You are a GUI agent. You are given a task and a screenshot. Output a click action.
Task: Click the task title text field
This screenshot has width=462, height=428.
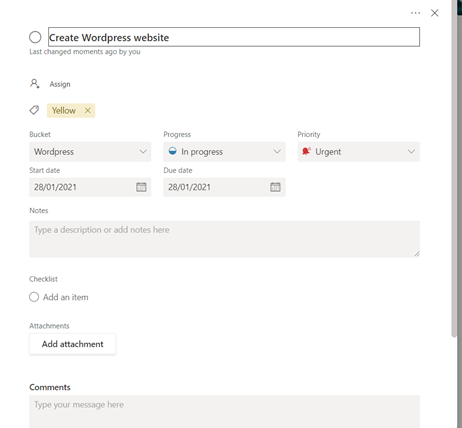pyautogui.click(x=234, y=37)
